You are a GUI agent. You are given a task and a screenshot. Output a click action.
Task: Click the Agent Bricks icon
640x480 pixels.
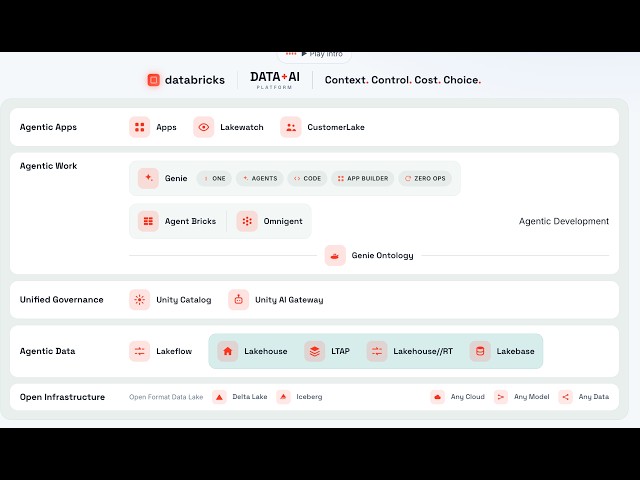coord(148,221)
